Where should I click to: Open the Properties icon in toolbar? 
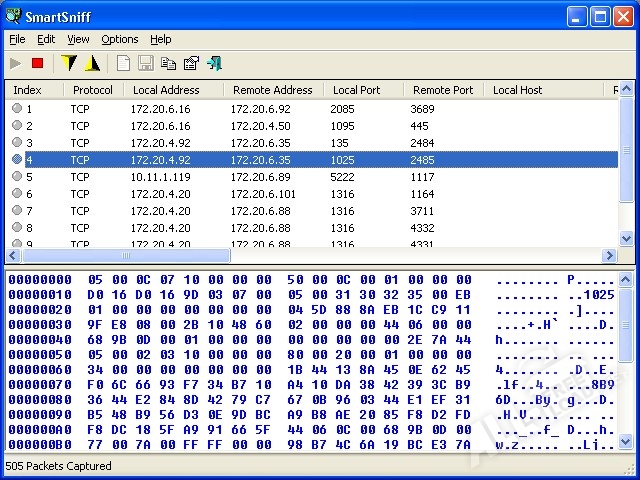point(191,63)
